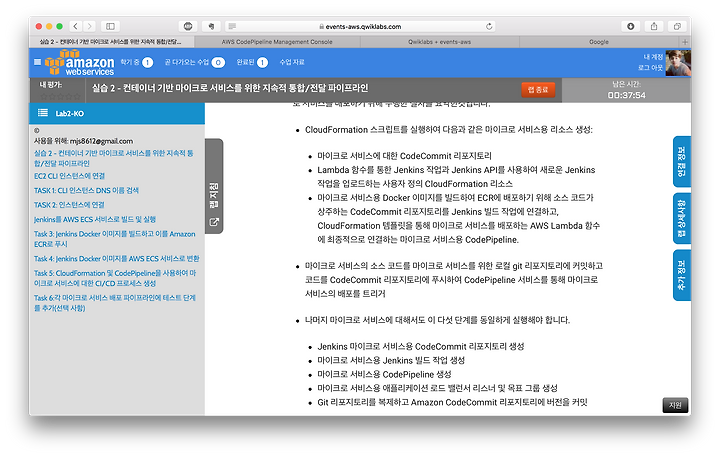The image size is (720, 457).
Task: Click the 로그 아웃 link
Action: 651,68
